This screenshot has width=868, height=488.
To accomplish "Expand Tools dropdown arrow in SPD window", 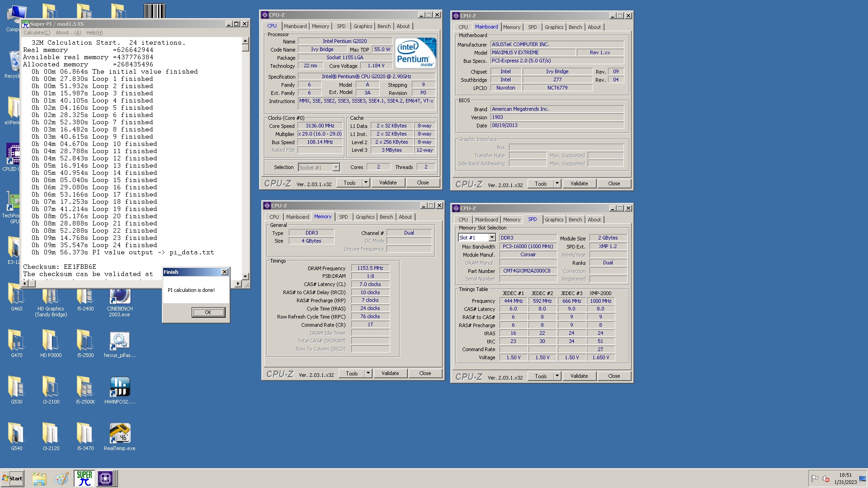I will click(x=557, y=376).
